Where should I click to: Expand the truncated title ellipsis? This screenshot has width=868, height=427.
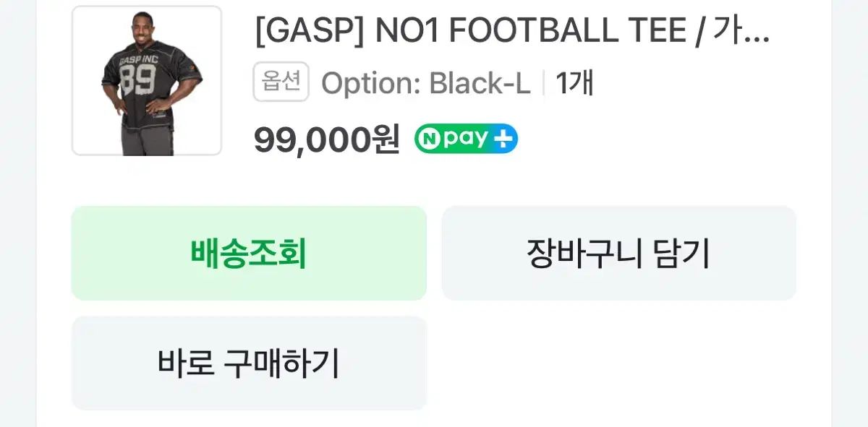[x=757, y=33]
